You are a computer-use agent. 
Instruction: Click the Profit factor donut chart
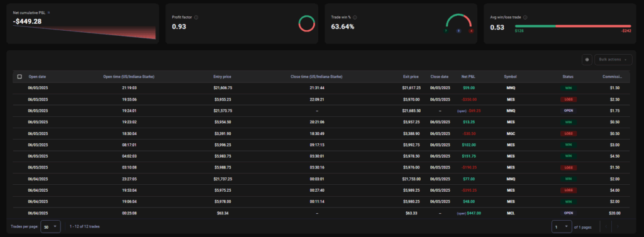(306, 23)
